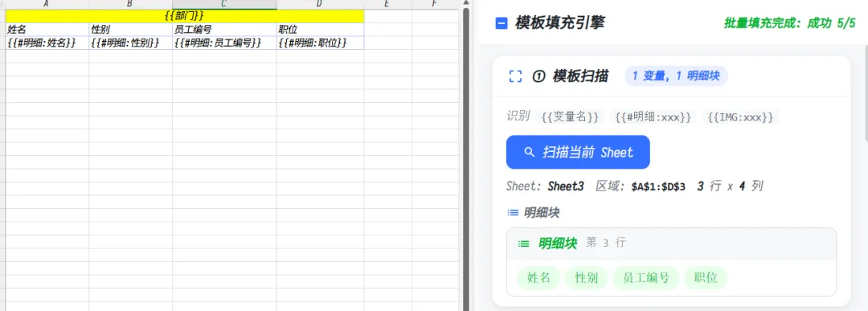This screenshot has height=311, width=868.
Task: Click 扫描当前 Sheet button
Action: tap(578, 152)
